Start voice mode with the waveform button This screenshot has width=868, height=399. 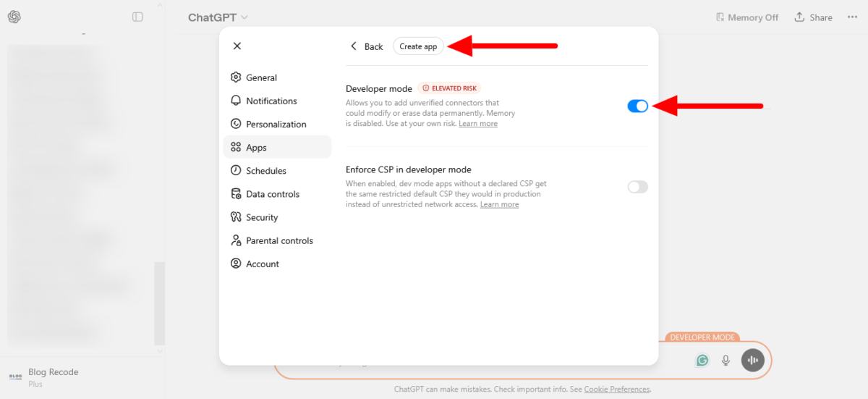pyautogui.click(x=753, y=360)
